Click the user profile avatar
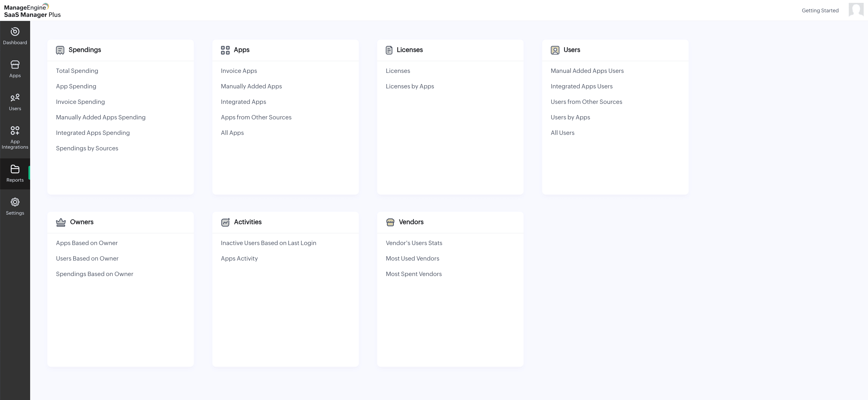This screenshot has width=868, height=400. point(856,10)
